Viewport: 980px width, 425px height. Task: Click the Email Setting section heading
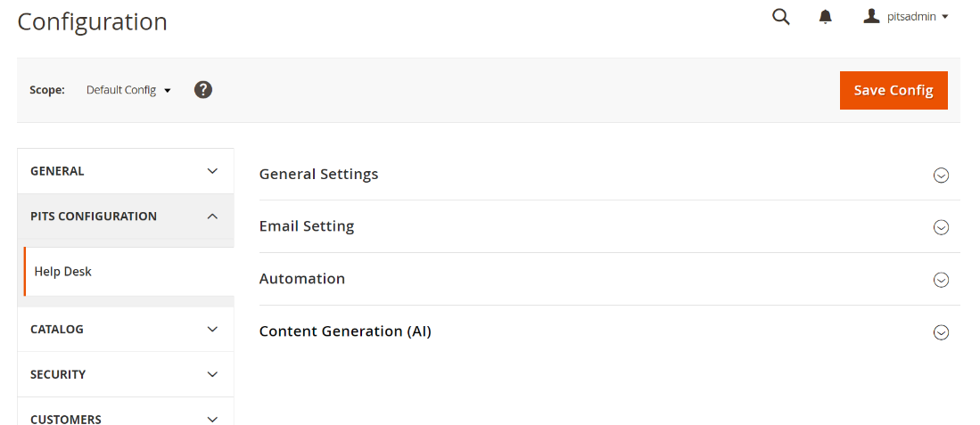307,226
